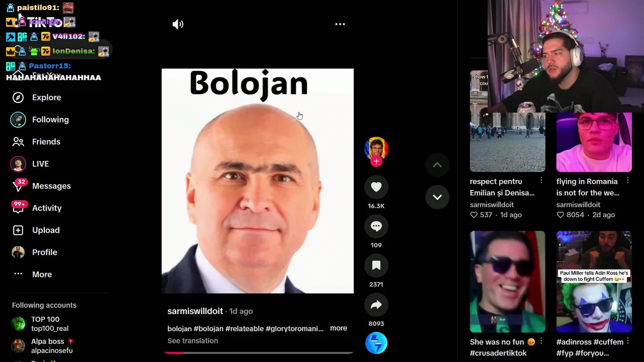Screen dimensions: 644x362
Task: Go to next video with down chevron
Action: [x=437, y=197]
